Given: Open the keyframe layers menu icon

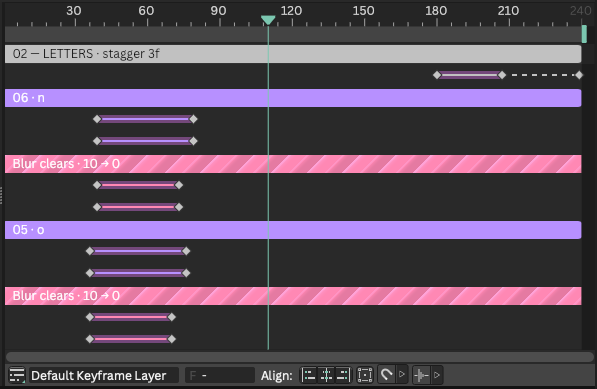Looking at the screenshot, I should 17,375.
